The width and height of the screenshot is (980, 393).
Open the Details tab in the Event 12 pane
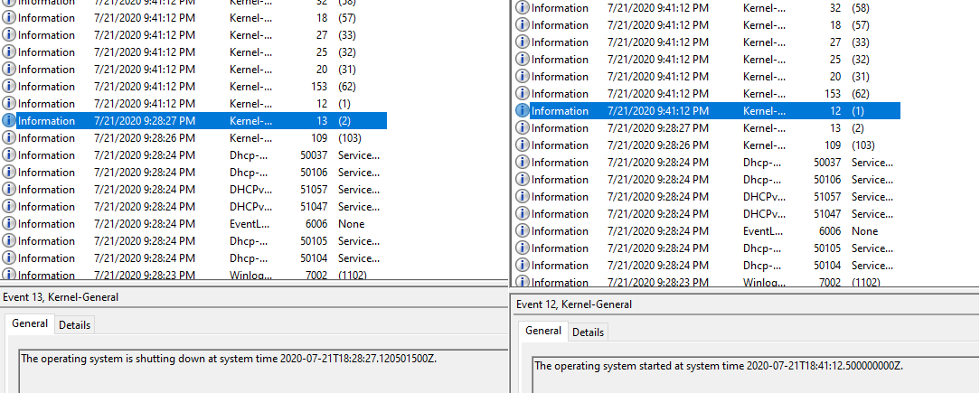coord(588,332)
